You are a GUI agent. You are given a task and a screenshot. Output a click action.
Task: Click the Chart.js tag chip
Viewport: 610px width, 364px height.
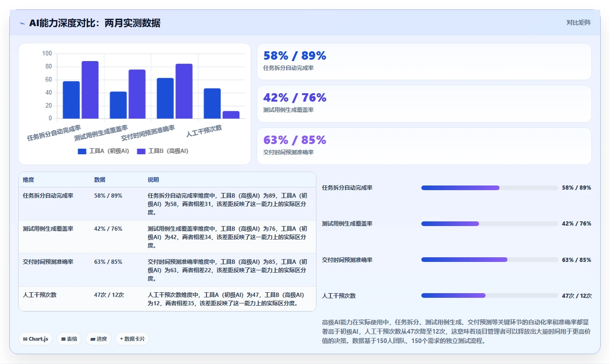(35, 339)
